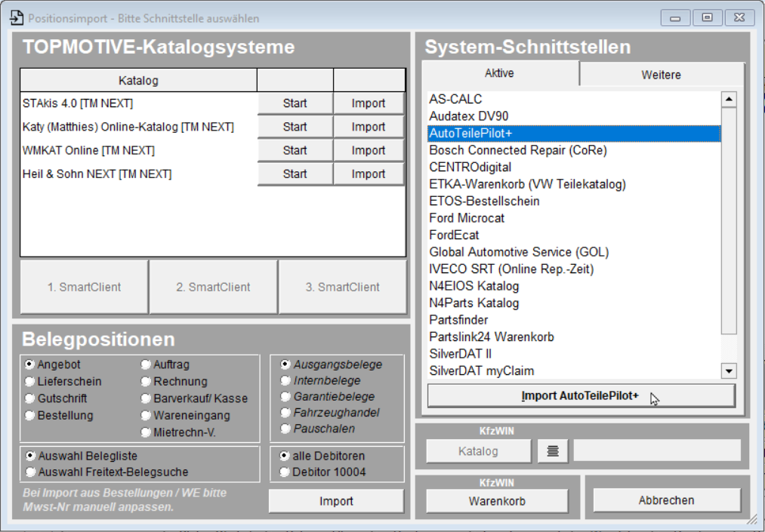Select Bosch Connected Repair (CoRe)
Image resolution: width=765 pixels, height=532 pixels.
[x=574, y=150]
